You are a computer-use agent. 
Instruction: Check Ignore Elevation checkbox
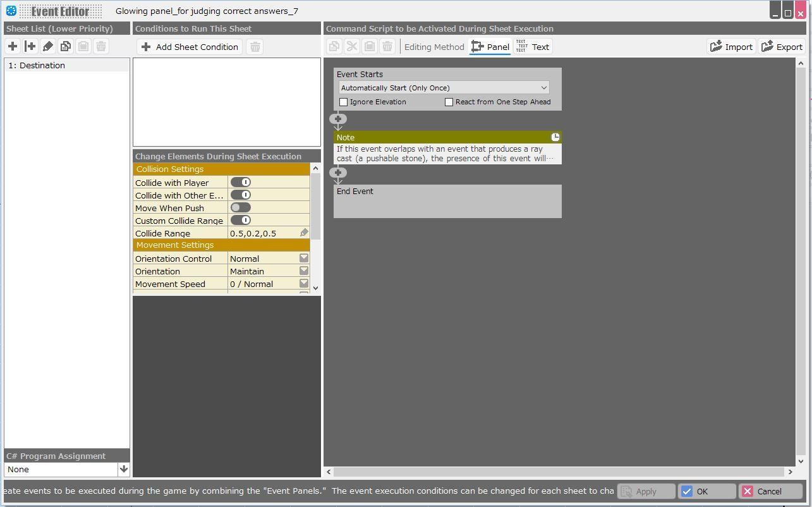click(344, 102)
